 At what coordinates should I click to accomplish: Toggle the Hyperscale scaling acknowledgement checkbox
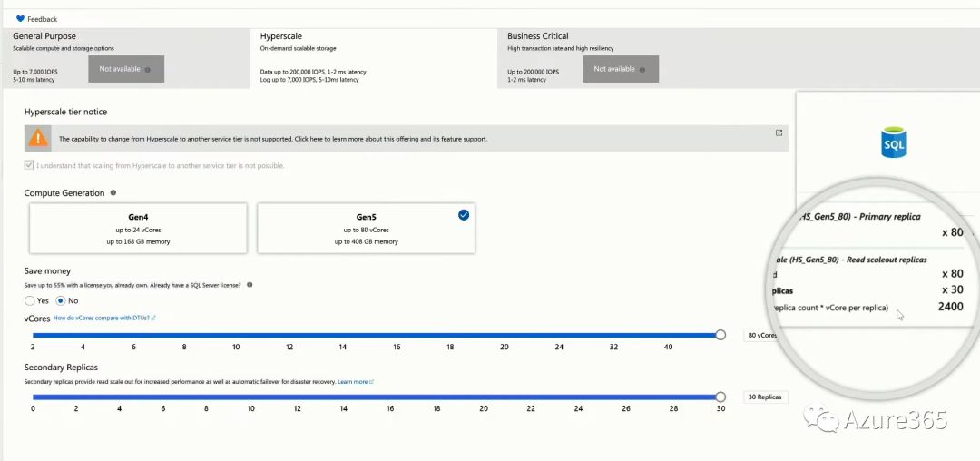29,166
